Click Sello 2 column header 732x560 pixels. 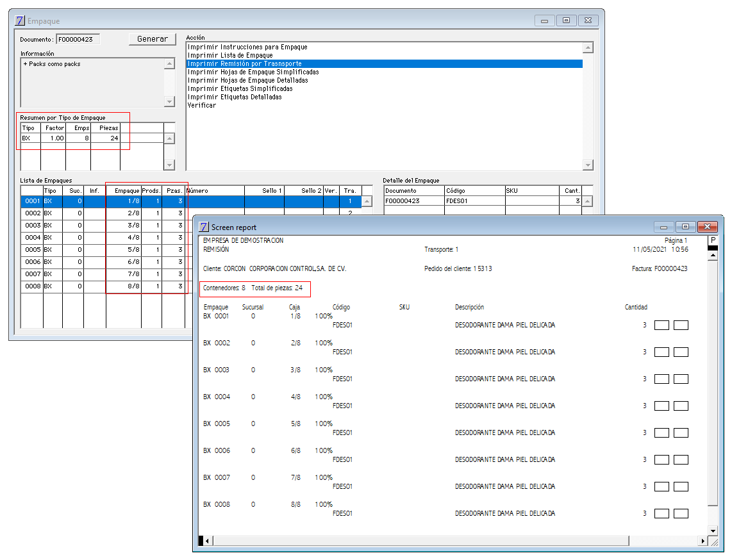[x=304, y=191]
